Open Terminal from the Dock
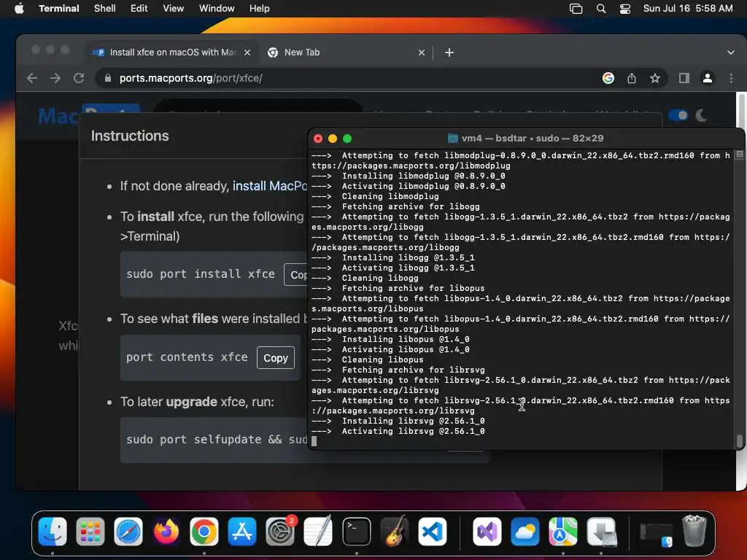747x560 pixels. click(356, 532)
